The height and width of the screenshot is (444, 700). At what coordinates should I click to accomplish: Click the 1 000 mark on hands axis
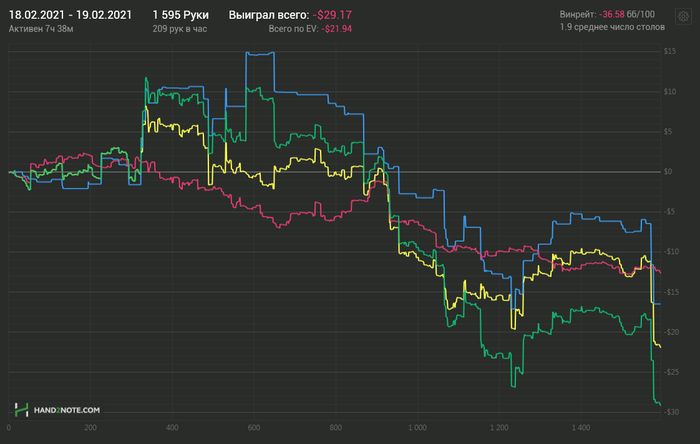pyautogui.click(x=417, y=427)
